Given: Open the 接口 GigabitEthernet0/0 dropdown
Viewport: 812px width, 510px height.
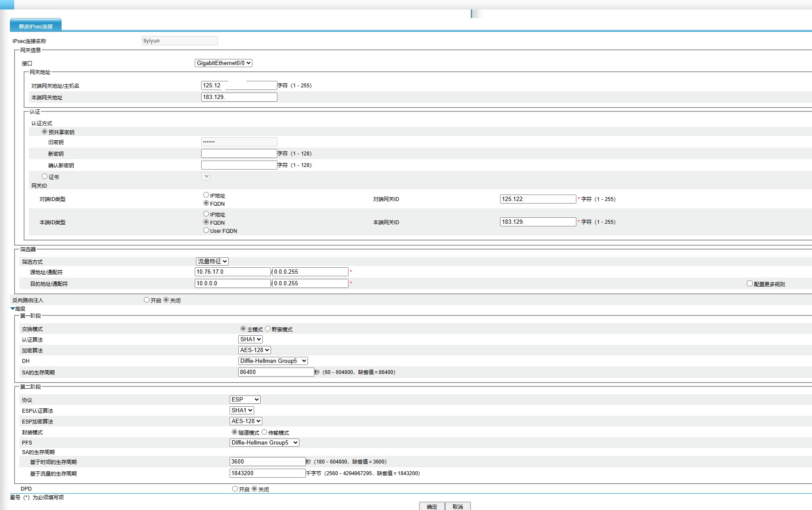Looking at the screenshot, I should 223,63.
